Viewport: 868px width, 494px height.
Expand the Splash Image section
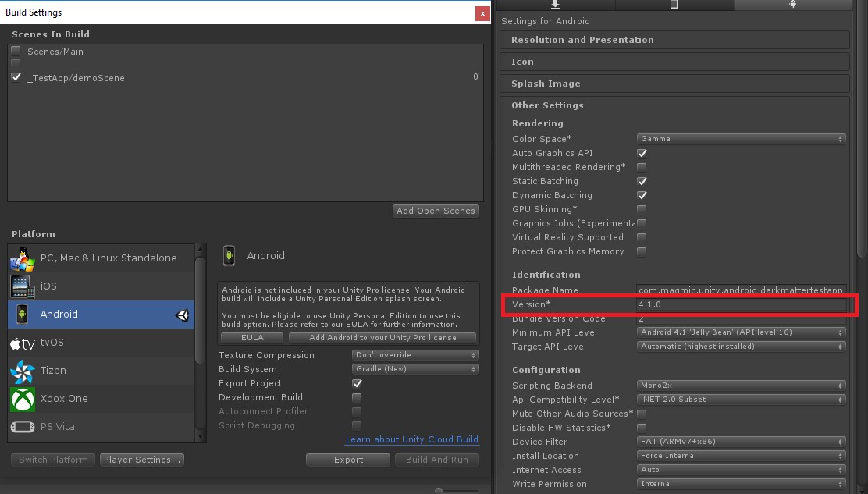click(x=674, y=84)
